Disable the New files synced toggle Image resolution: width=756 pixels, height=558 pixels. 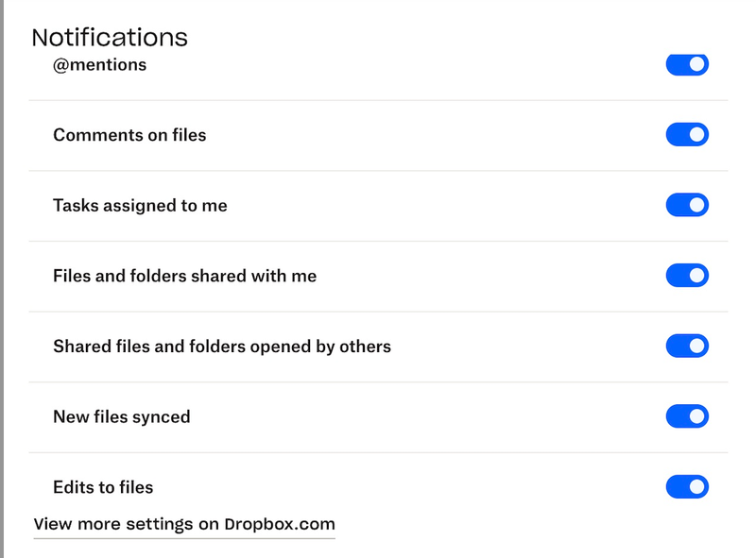pyautogui.click(x=687, y=416)
